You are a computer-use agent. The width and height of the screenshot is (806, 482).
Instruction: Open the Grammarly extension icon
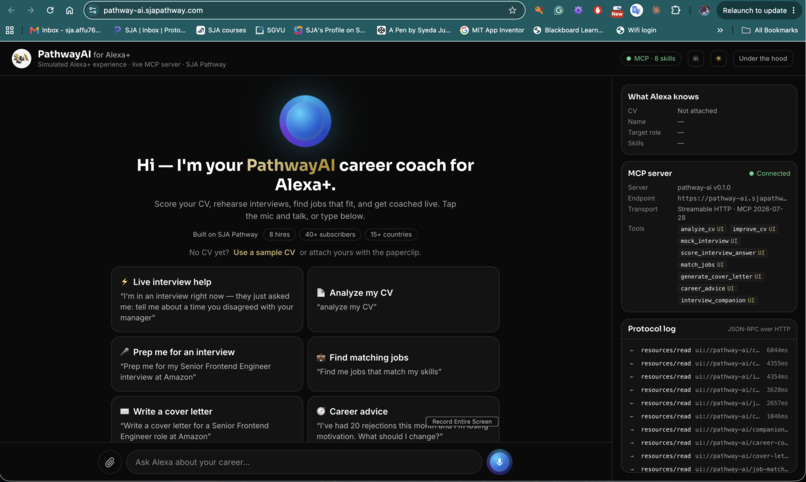558,10
